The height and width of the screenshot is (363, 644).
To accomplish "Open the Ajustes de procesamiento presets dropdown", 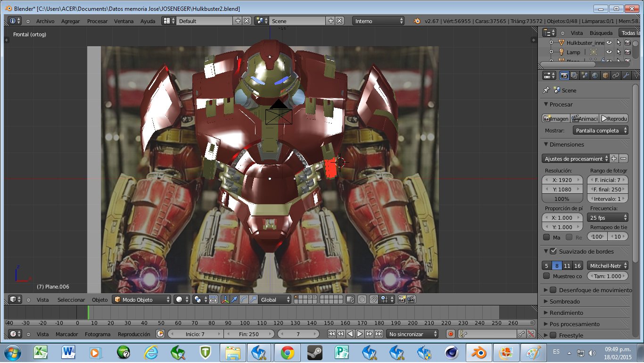I will point(576,158).
